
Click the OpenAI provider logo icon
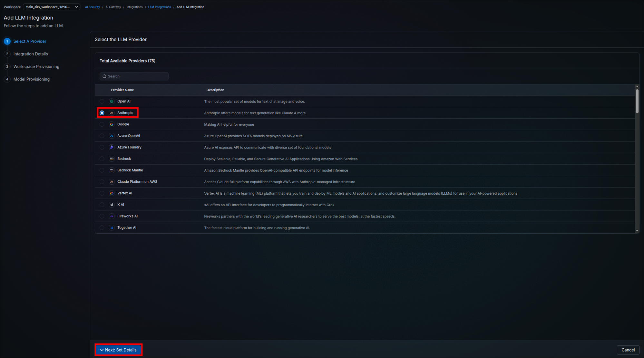tap(112, 101)
